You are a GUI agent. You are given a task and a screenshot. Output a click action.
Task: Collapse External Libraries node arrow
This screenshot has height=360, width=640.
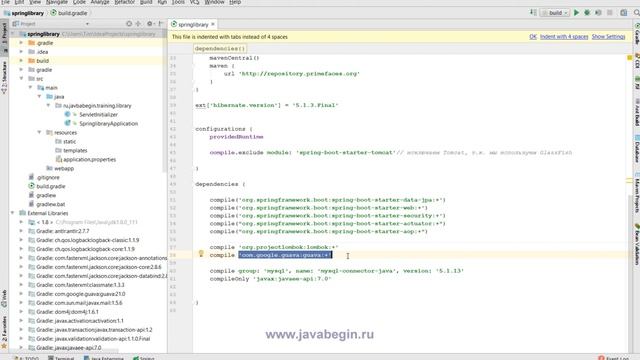point(12,213)
